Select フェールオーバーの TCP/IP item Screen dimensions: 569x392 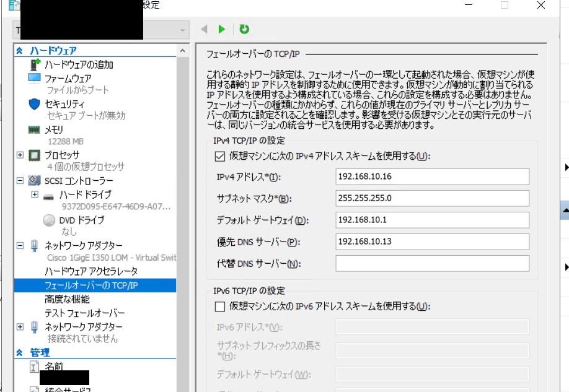click(95, 285)
